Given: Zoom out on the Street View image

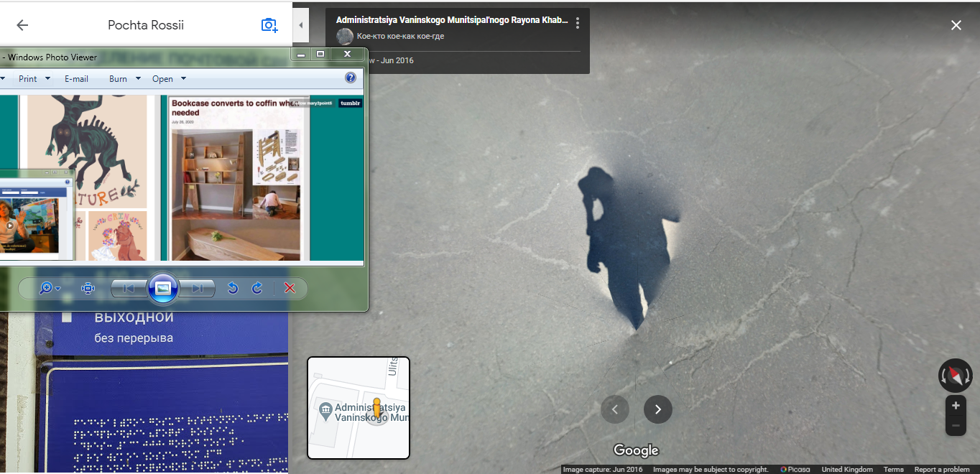Looking at the screenshot, I should pyautogui.click(x=956, y=425).
